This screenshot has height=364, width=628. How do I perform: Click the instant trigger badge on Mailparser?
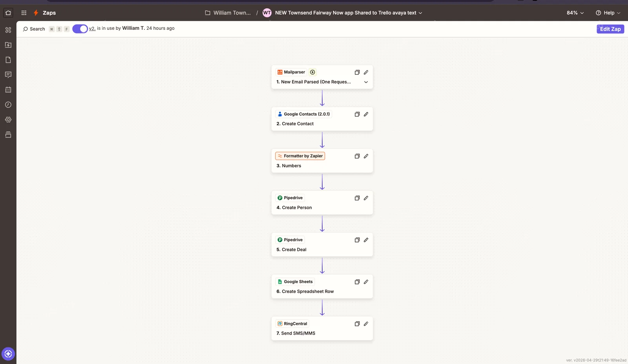312,72
